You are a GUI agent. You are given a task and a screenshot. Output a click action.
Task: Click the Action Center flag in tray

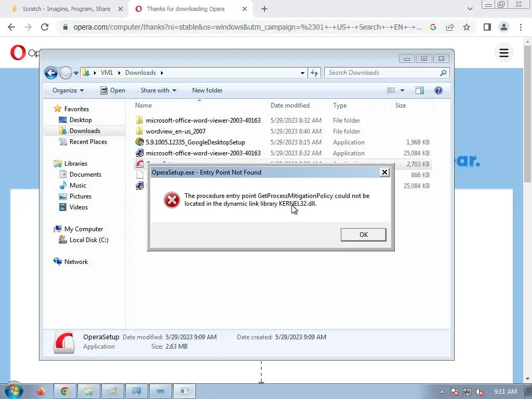pyautogui.click(x=454, y=392)
